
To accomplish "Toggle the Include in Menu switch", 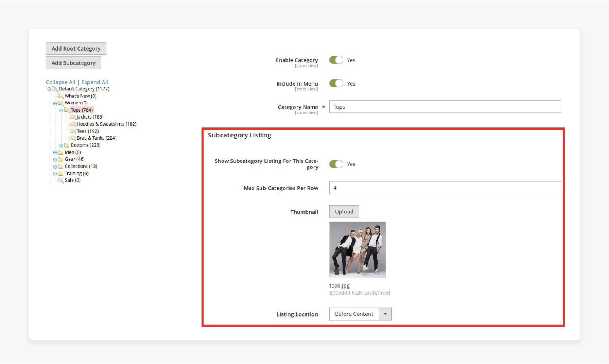I will tap(336, 84).
